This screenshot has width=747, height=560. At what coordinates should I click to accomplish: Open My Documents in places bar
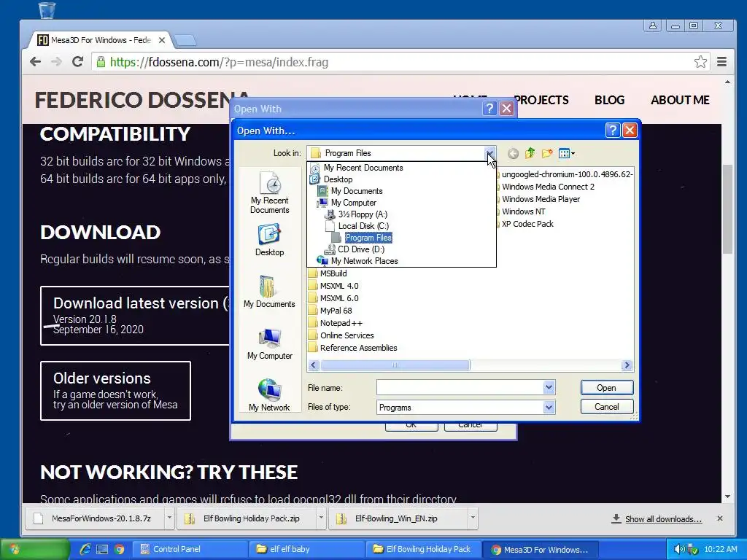[x=269, y=292]
